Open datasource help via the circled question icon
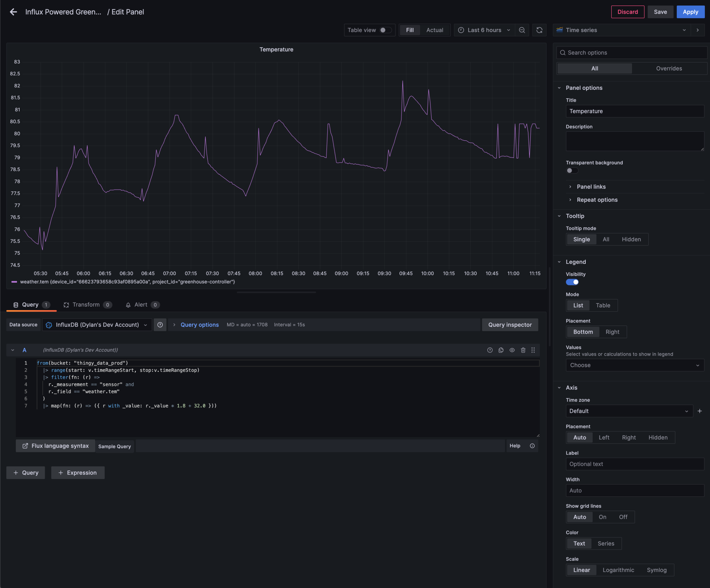This screenshot has height=588, width=710. pyautogui.click(x=160, y=324)
